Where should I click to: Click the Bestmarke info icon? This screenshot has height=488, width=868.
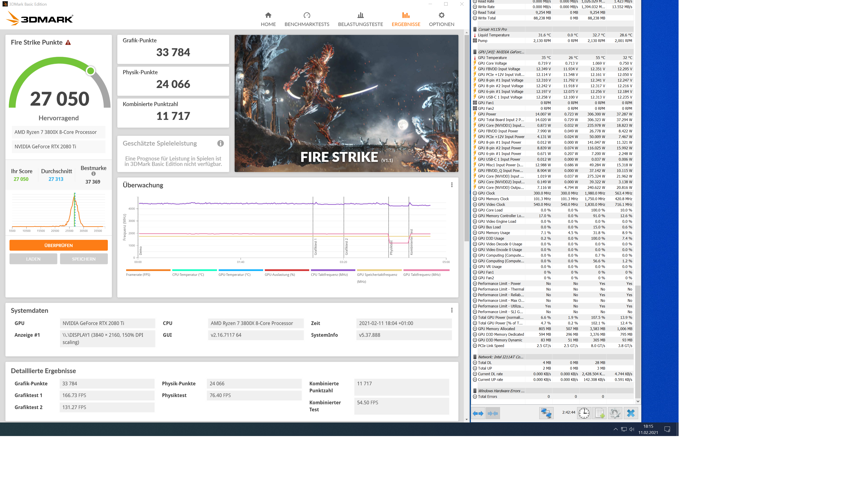[x=93, y=174]
